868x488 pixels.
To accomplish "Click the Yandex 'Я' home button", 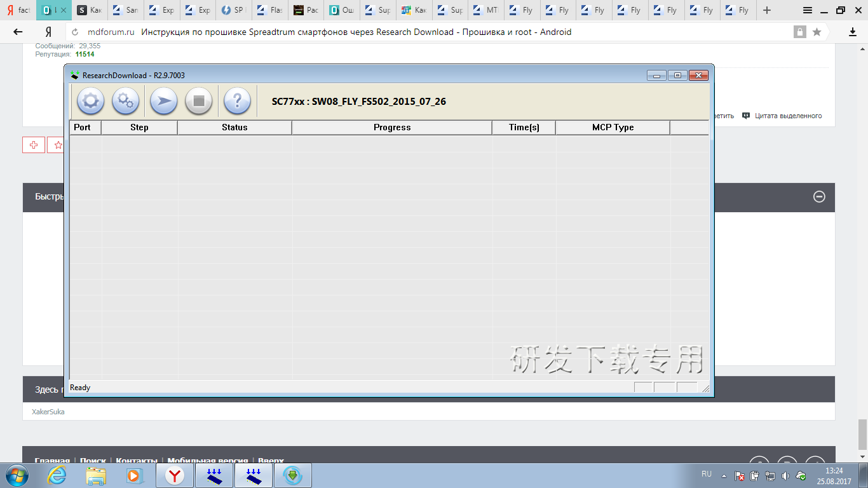I will 48,32.
